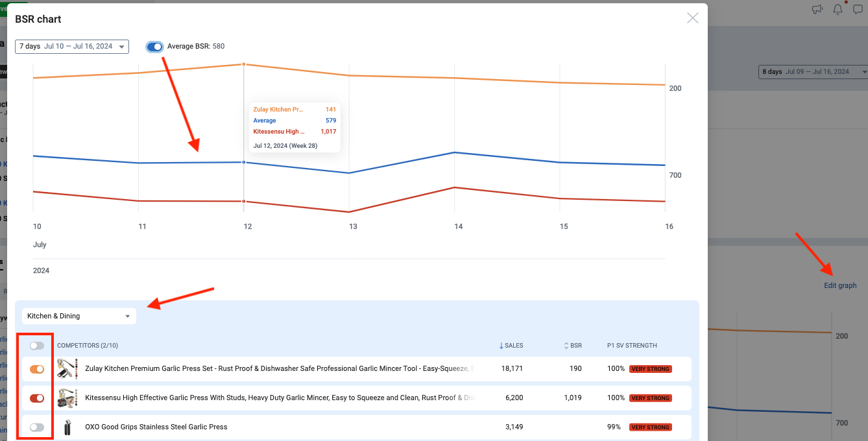Expand the Kitchen & Dining category dropdown
The height and width of the screenshot is (441, 868).
(x=79, y=316)
